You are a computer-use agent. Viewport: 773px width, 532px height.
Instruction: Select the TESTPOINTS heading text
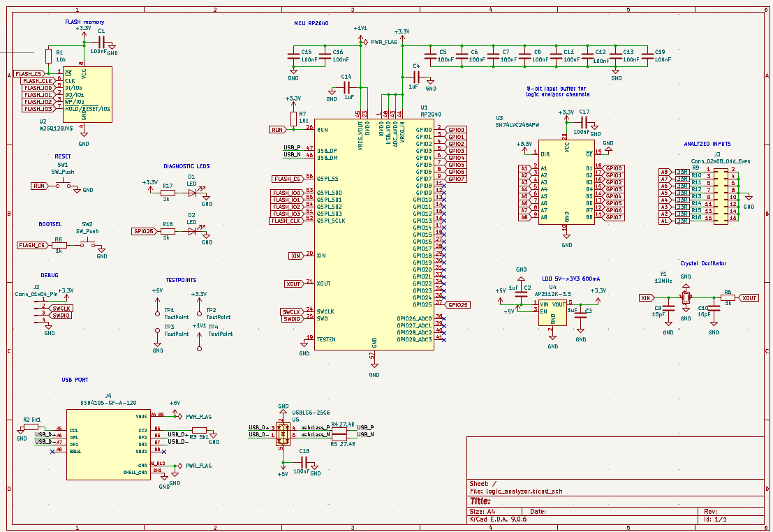click(x=181, y=279)
